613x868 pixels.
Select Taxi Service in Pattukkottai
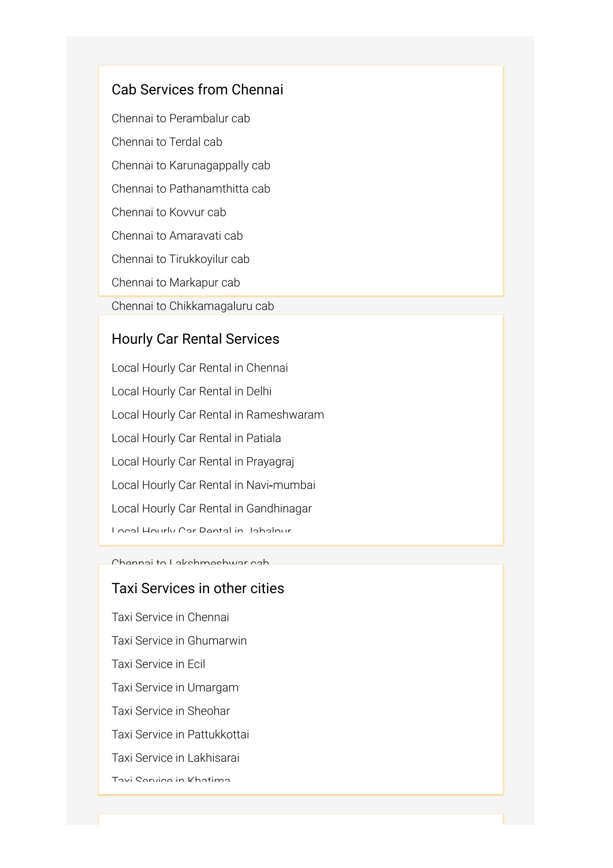point(181,734)
